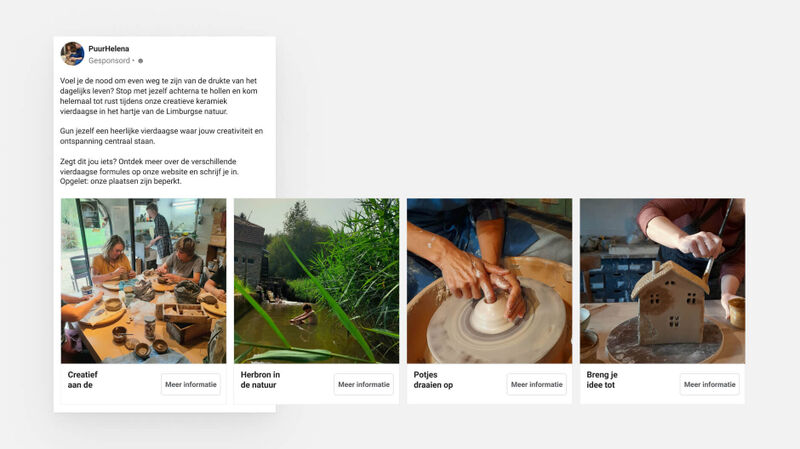
Task: Open the ceramic house painting photo
Action: pos(662,281)
